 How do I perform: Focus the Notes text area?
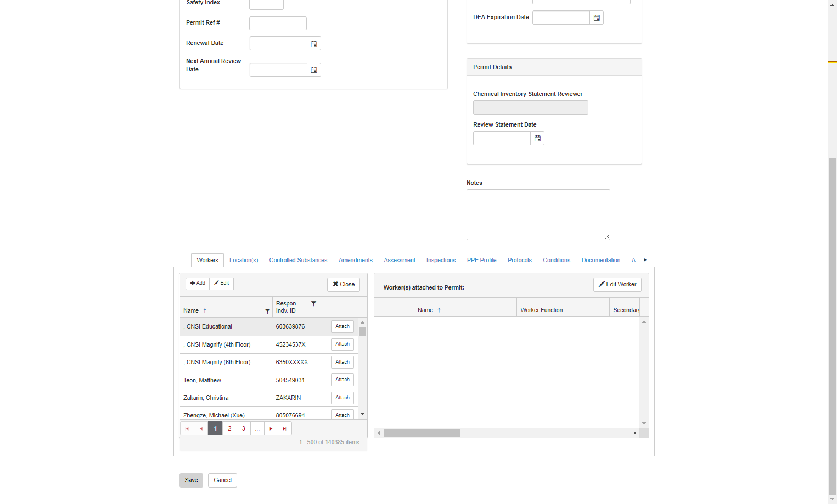coord(538,215)
